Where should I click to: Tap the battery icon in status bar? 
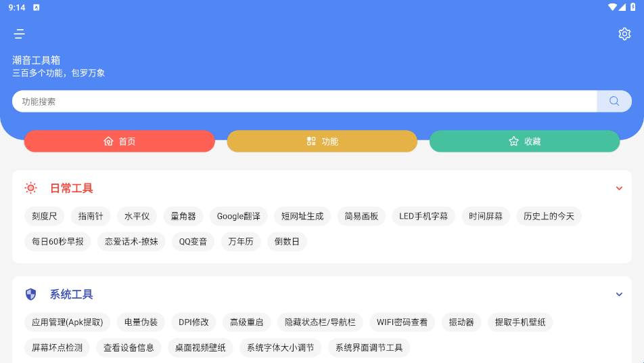(633, 7)
